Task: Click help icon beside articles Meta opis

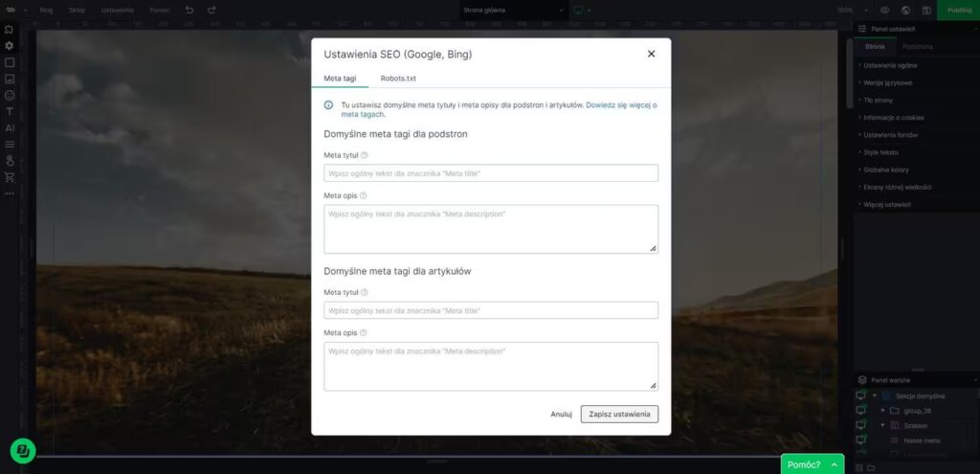Action: pyautogui.click(x=363, y=332)
